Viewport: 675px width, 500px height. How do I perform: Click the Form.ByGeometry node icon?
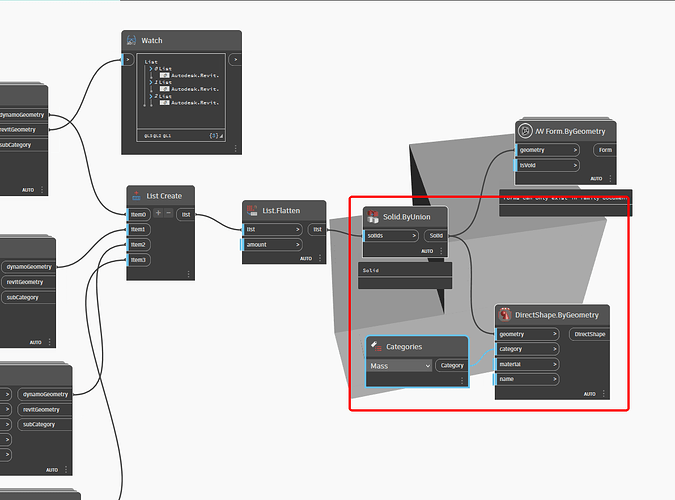pyautogui.click(x=525, y=131)
